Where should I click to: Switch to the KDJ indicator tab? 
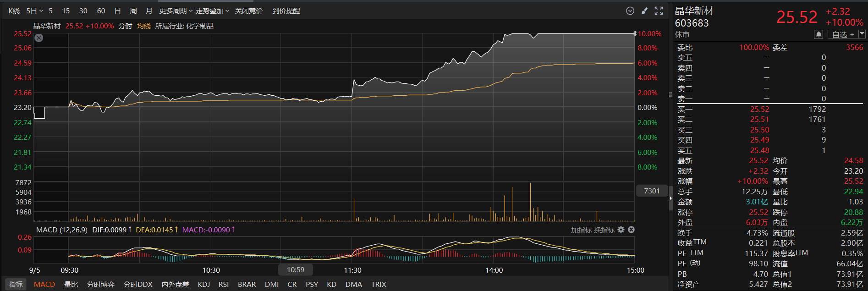point(203,285)
